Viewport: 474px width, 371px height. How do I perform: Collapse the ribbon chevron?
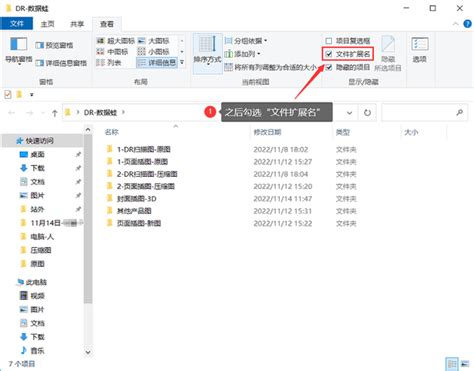point(455,24)
